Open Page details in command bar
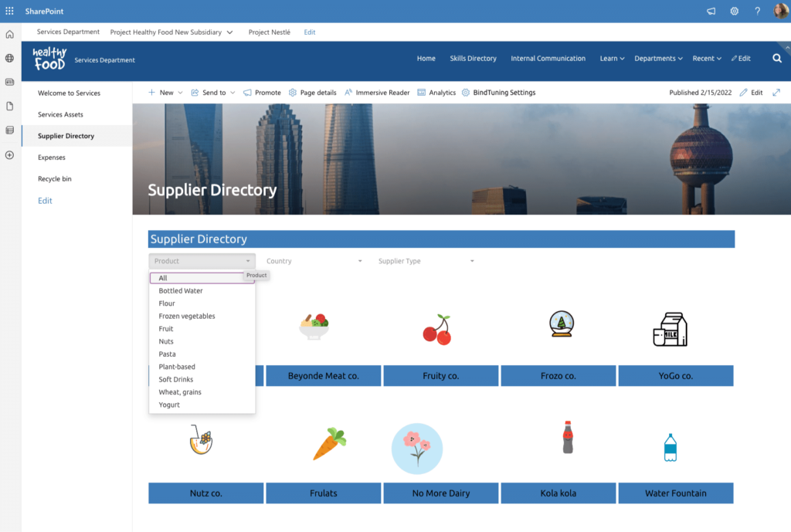This screenshot has height=532, width=791. pos(313,93)
